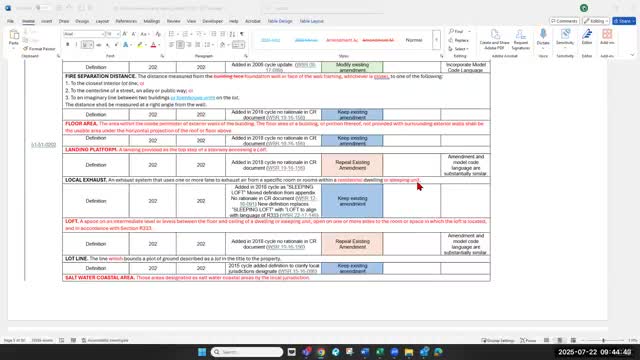Click Request Signatures icon
This screenshot has width=640, height=360.
[521, 40]
